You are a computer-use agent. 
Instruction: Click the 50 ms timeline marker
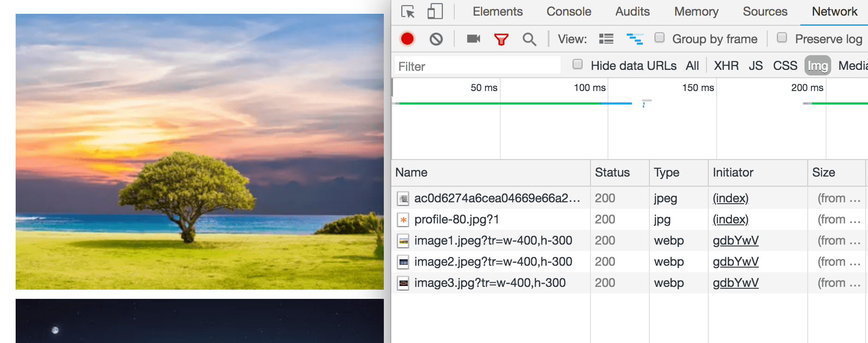(x=484, y=88)
